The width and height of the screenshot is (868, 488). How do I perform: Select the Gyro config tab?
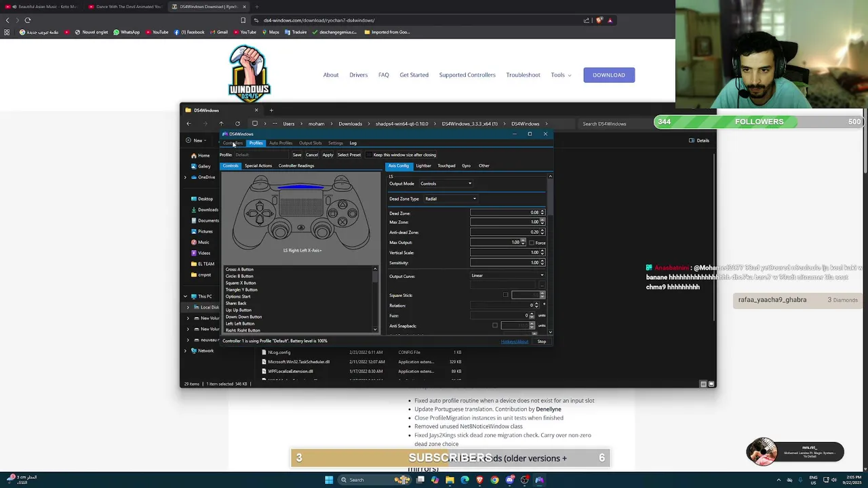point(466,165)
